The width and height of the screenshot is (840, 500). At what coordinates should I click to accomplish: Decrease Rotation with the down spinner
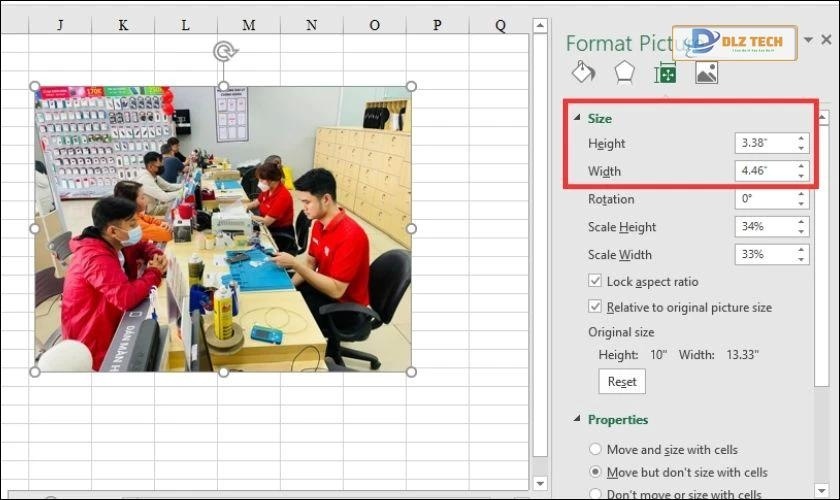click(x=801, y=204)
